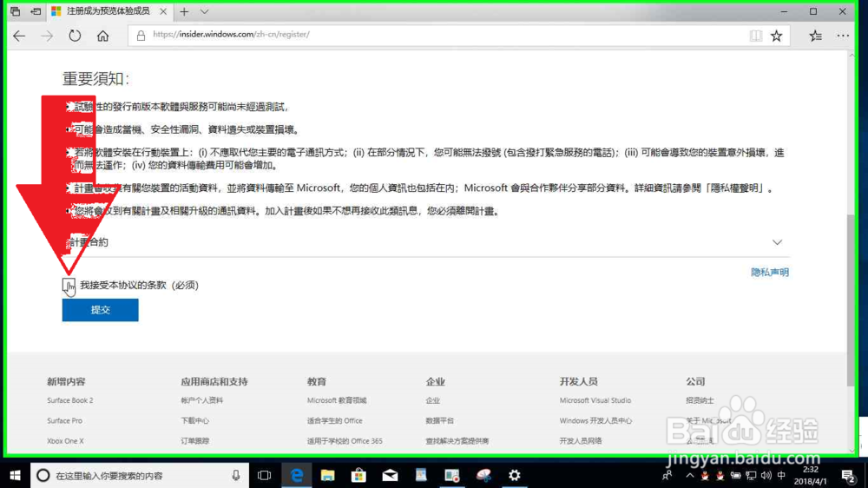The width and height of the screenshot is (868, 488).
Task: Open the taskbar clock showing 2:32
Action: [811, 475]
